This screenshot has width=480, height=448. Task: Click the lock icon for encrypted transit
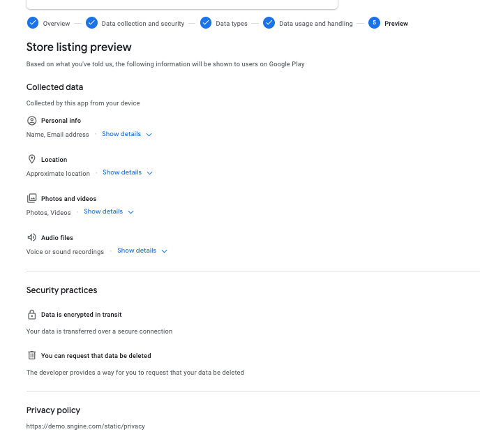click(32, 315)
